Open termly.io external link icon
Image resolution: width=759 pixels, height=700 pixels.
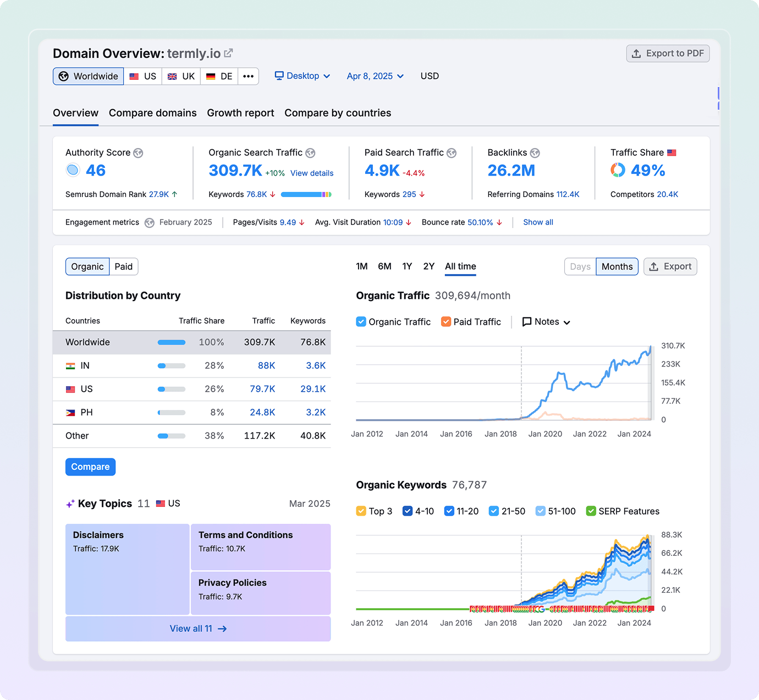228,53
